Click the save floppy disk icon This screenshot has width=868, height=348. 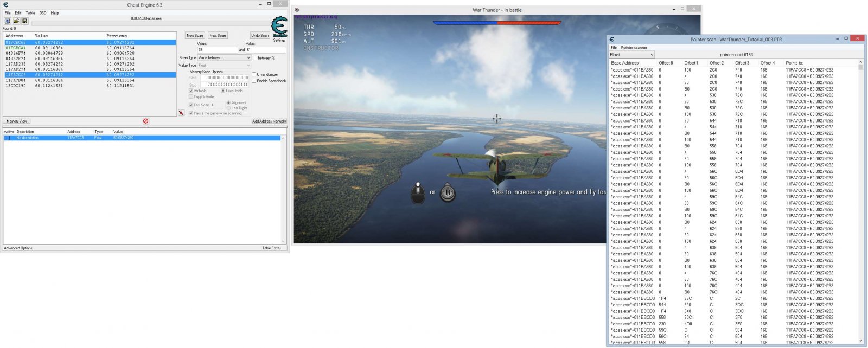click(x=24, y=21)
